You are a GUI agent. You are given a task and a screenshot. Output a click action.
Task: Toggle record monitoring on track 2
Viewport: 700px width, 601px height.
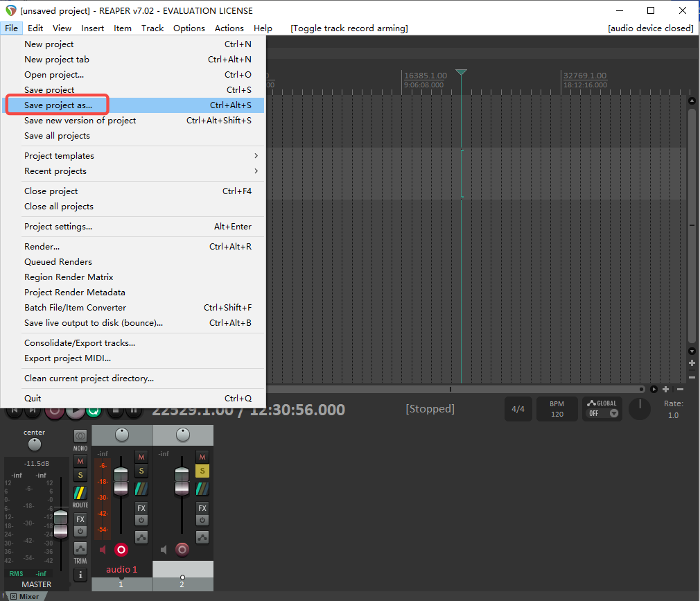click(164, 550)
